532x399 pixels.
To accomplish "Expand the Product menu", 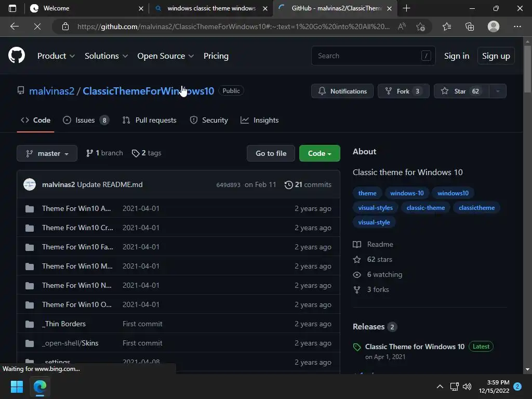I will pos(56,56).
